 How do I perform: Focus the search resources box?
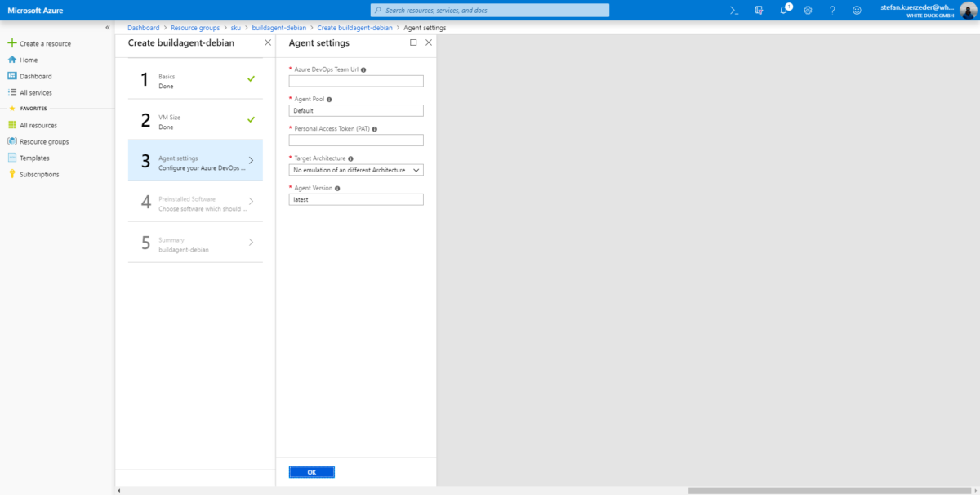490,11
